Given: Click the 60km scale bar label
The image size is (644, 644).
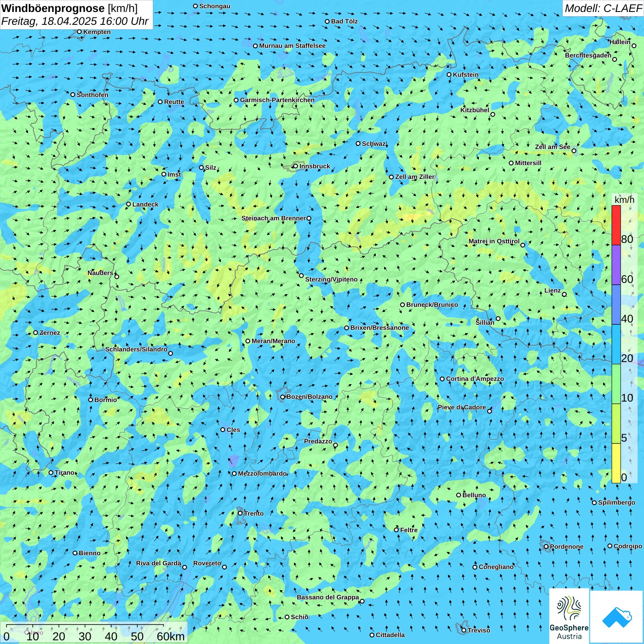Looking at the screenshot, I should [x=171, y=636].
